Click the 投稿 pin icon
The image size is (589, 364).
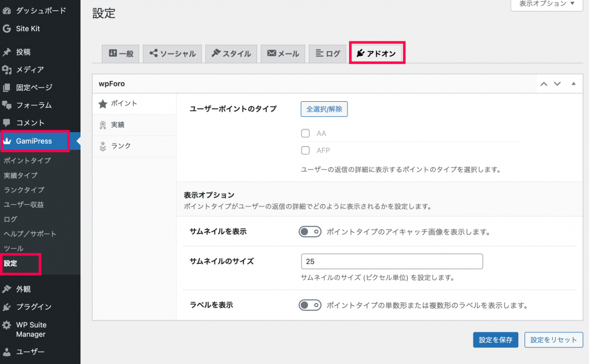(x=7, y=52)
